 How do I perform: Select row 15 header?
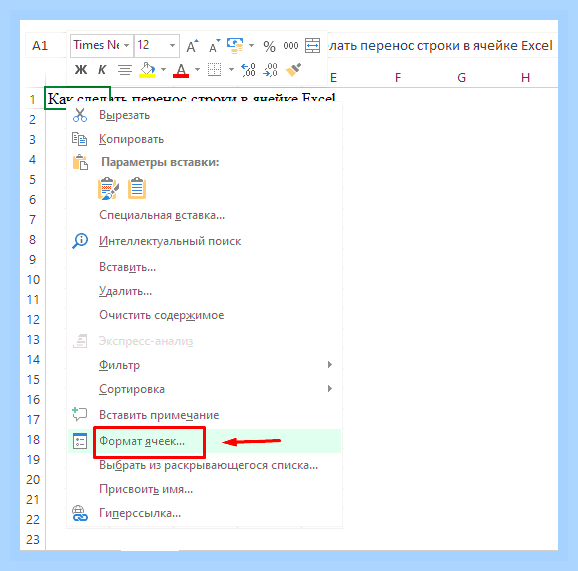[33, 379]
